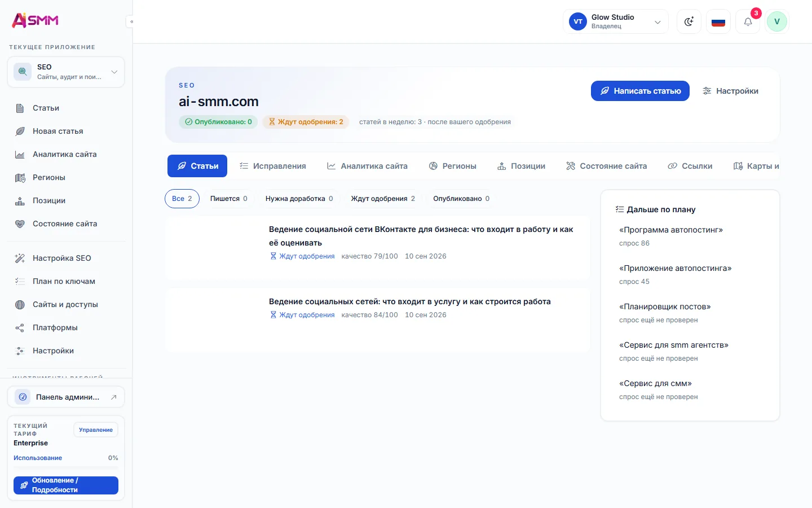Click Ждут одобрения status of 79/100 article
The width and height of the screenshot is (812, 508).
pos(302,256)
